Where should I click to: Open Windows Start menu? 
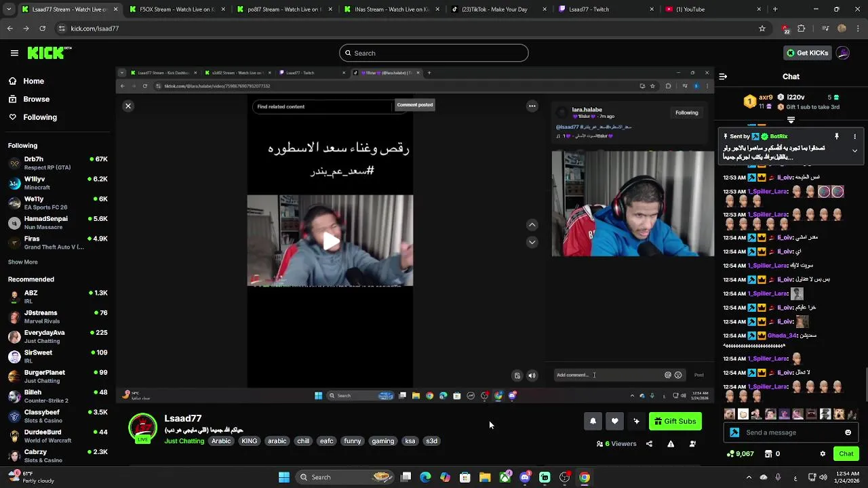pyautogui.click(x=284, y=477)
